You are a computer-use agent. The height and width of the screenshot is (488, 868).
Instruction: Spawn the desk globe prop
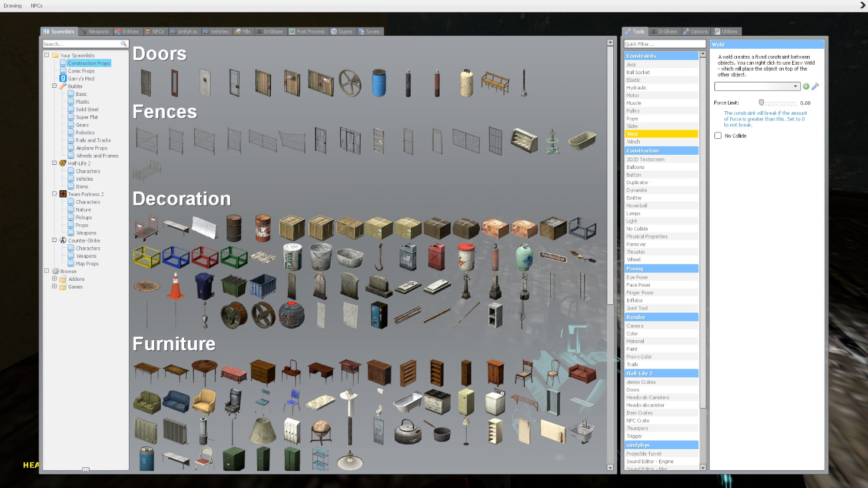click(x=321, y=431)
